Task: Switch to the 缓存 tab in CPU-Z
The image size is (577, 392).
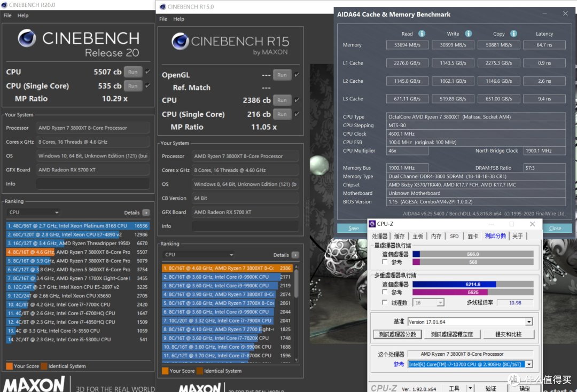Action: click(x=399, y=236)
